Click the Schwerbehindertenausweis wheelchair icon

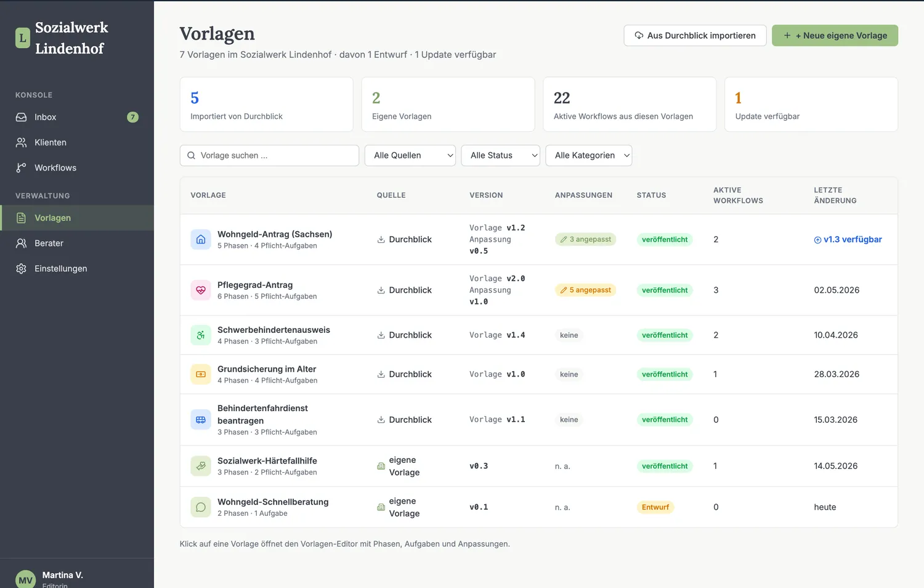coord(201,335)
